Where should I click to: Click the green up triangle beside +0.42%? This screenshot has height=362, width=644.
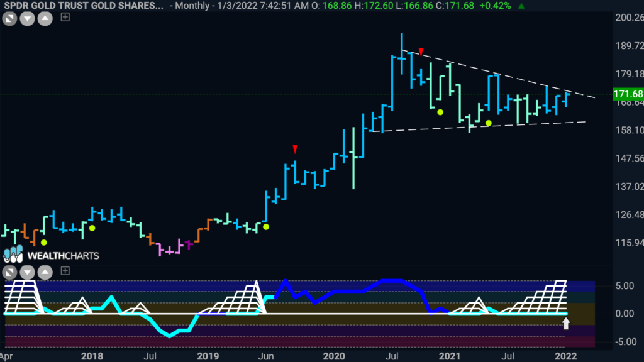pyautogui.click(x=521, y=6)
